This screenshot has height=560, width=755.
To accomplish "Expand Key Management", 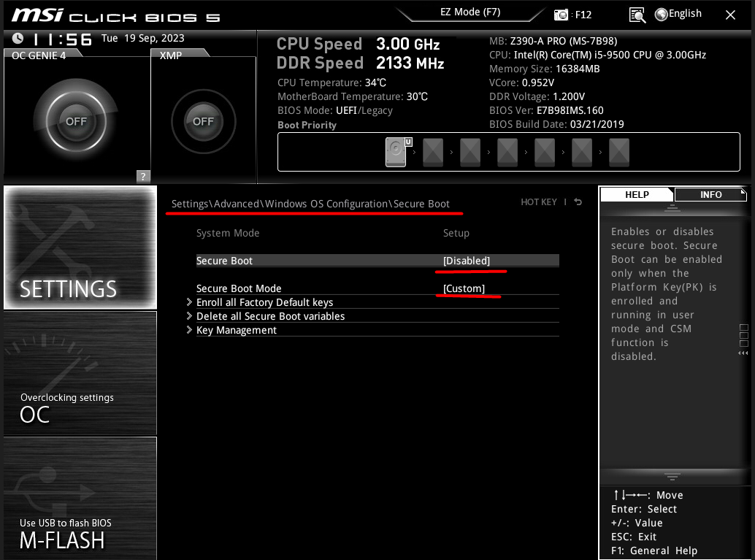I will pos(236,330).
